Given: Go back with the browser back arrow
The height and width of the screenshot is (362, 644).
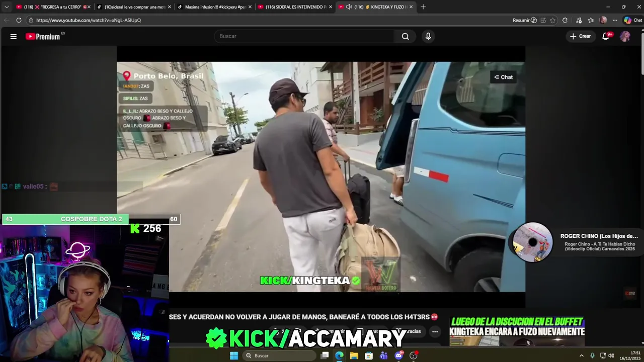Looking at the screenshot, I should click(7, 20).
